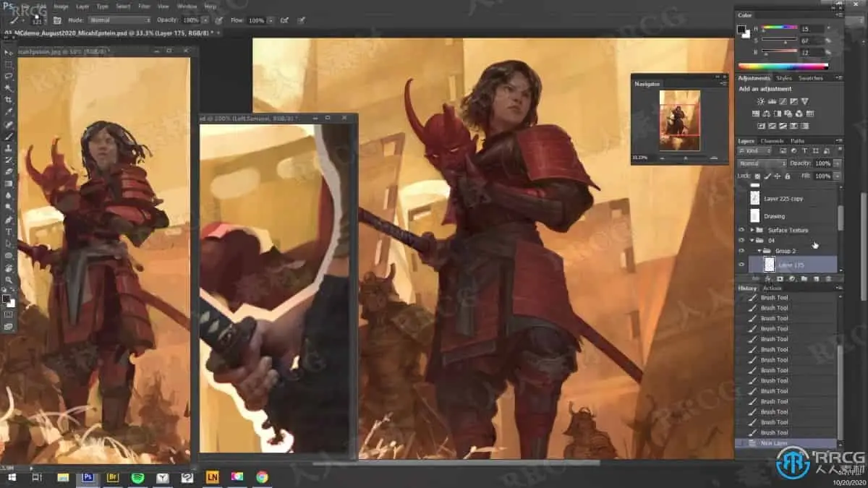Toggle visibility of Group 2

[741, 251]
